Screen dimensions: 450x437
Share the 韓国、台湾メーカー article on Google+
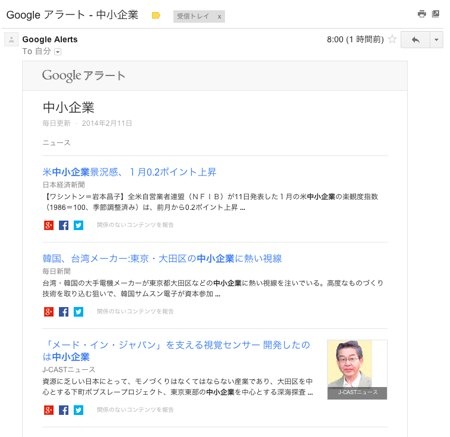[49, 312]
